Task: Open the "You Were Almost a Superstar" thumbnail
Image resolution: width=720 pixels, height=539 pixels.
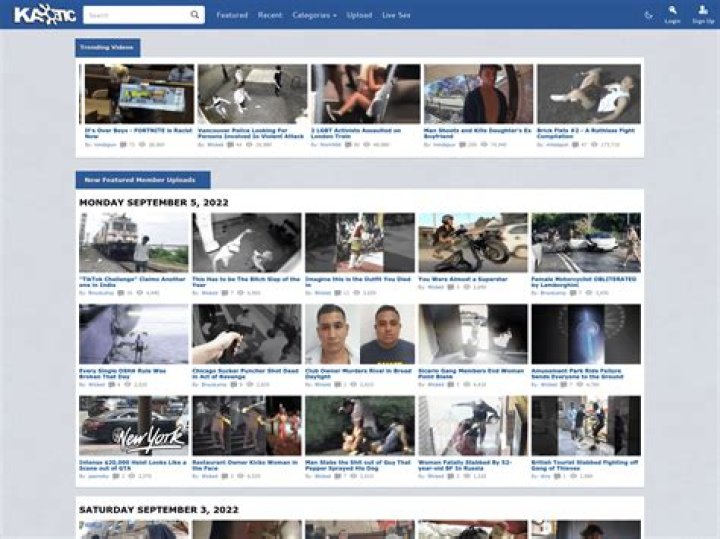Action: (472, 242)
